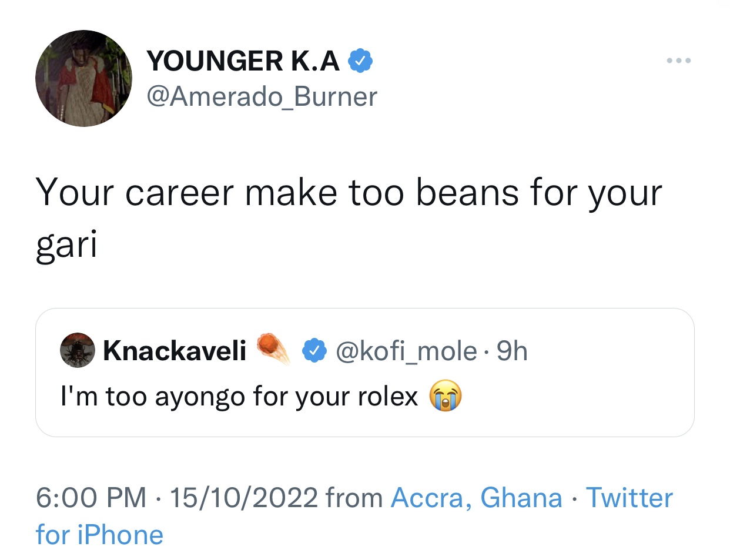The image size is (730, 560).
Task: Open the tweet options three-dot menu
Action: [x=679, y=60]
